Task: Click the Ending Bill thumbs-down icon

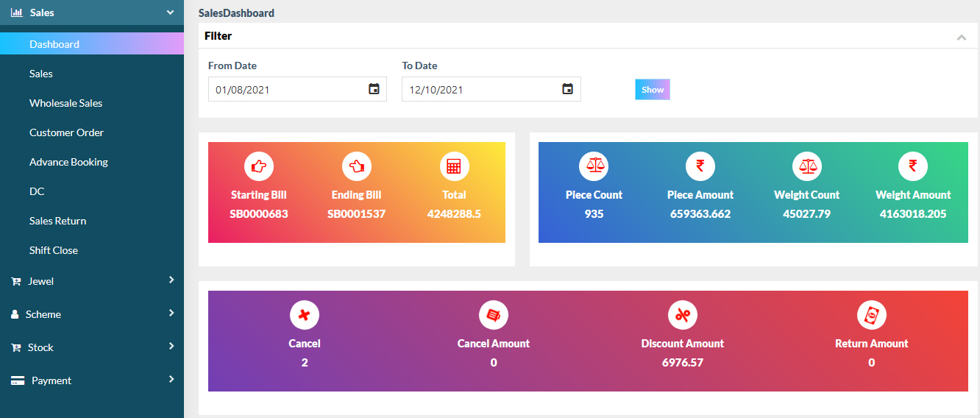Action: click(x=357, y=167)
